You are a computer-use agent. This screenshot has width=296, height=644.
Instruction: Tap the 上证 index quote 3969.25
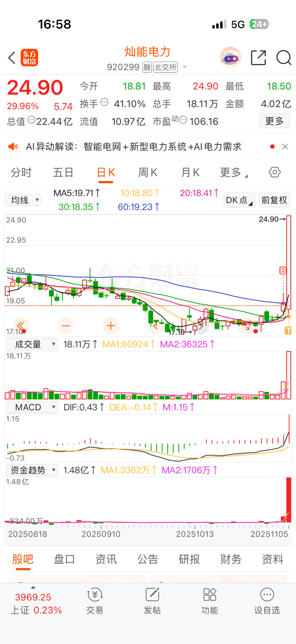(x=33, y=597)
